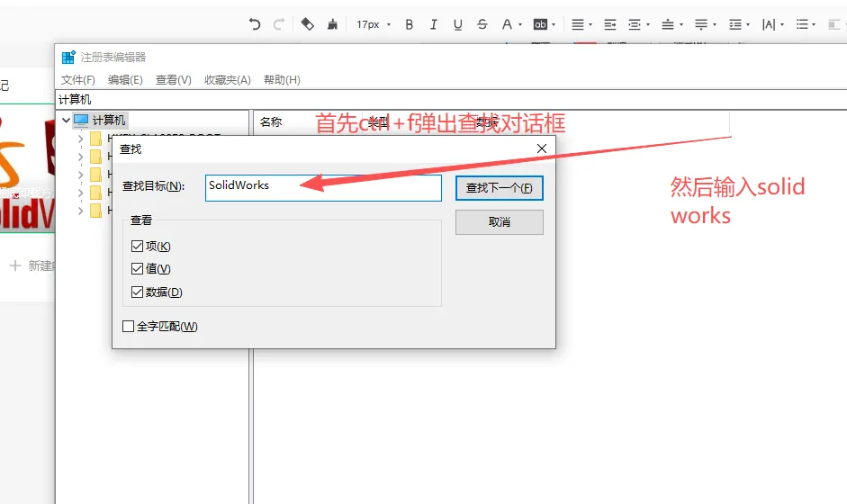
Task: Open the 查看(V) menu
Action: click(174, 80)
